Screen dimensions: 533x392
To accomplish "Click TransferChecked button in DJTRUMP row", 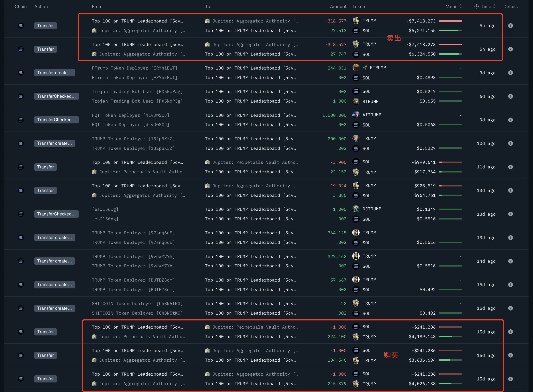I will point(57,214).
